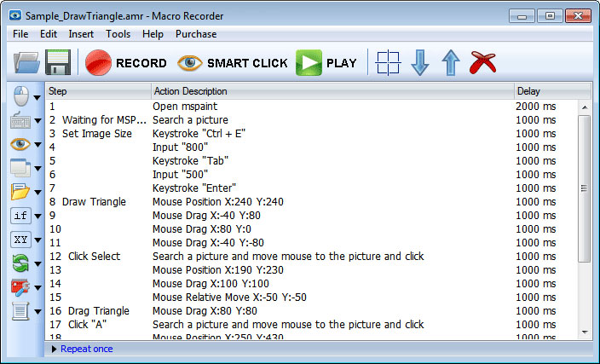Open the Tools menu
600x364 pixels.
tap(118, 34)
